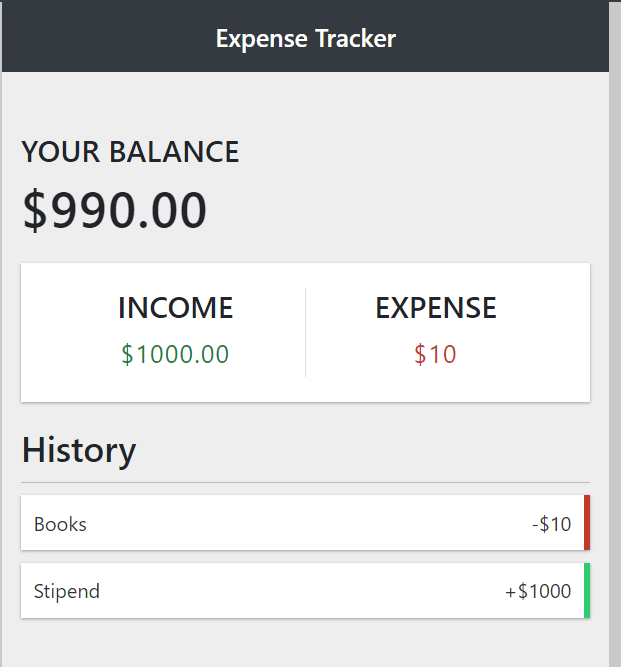Click the Expense Tracker header title

coord(305,39)
